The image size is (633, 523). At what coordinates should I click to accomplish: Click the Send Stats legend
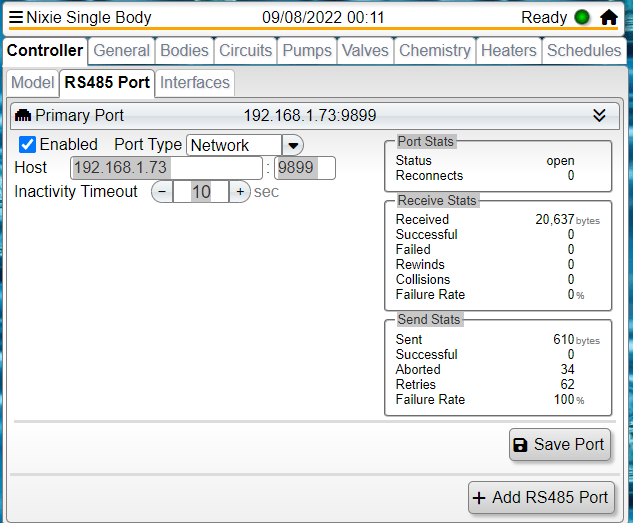pos(429,320)
